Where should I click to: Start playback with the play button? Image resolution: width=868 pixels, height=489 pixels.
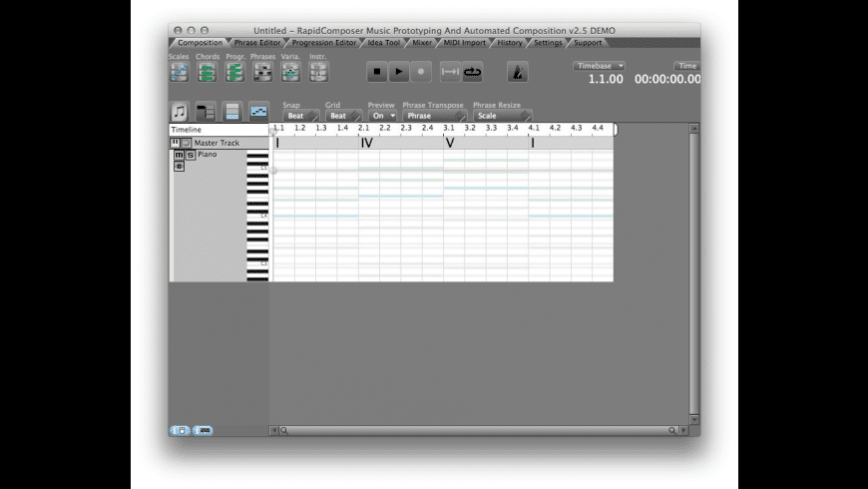399,72
